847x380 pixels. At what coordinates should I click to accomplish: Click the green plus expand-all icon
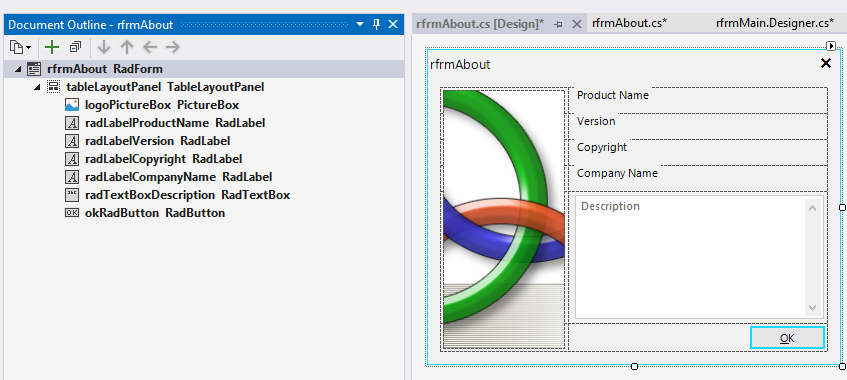(x=51, y=48)
